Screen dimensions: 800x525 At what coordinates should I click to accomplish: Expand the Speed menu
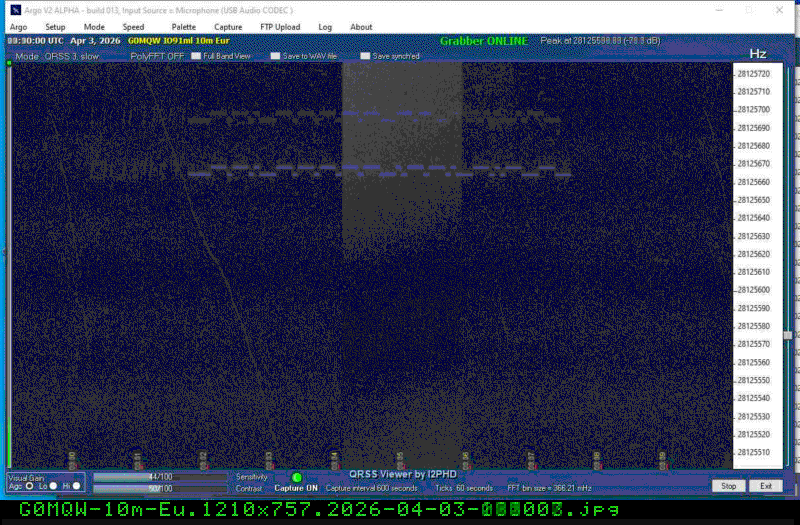click(x=133, y=27)
